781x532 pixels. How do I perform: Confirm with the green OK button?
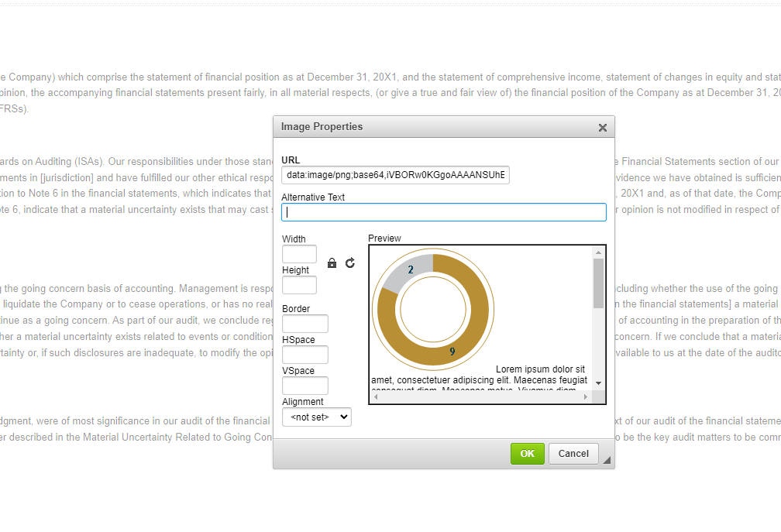528,453
